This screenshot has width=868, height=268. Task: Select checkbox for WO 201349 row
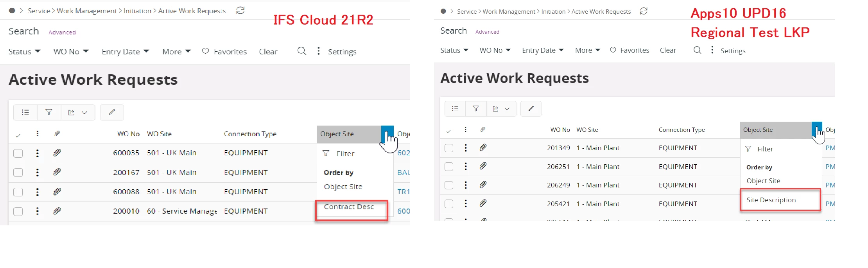(x=449, y=148)
